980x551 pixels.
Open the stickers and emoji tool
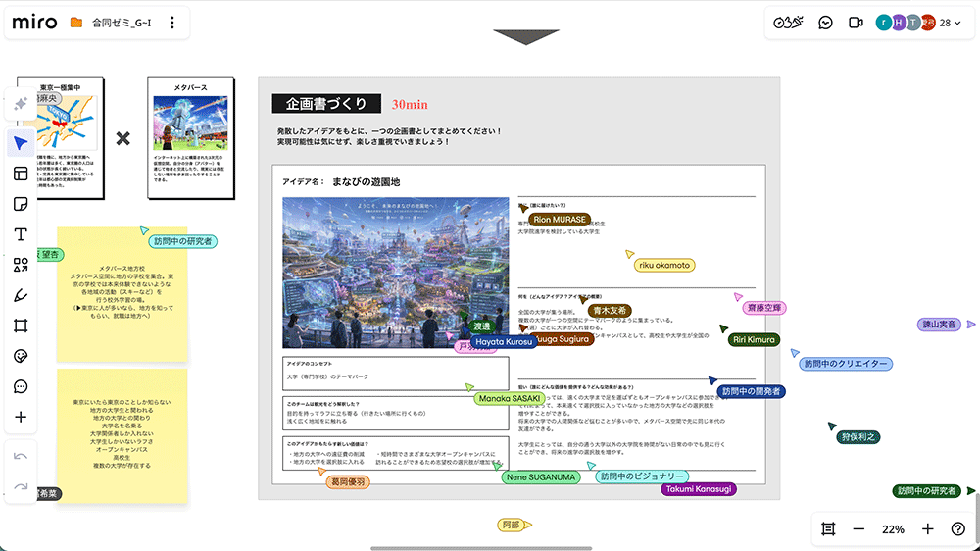(x=21, y=356)
